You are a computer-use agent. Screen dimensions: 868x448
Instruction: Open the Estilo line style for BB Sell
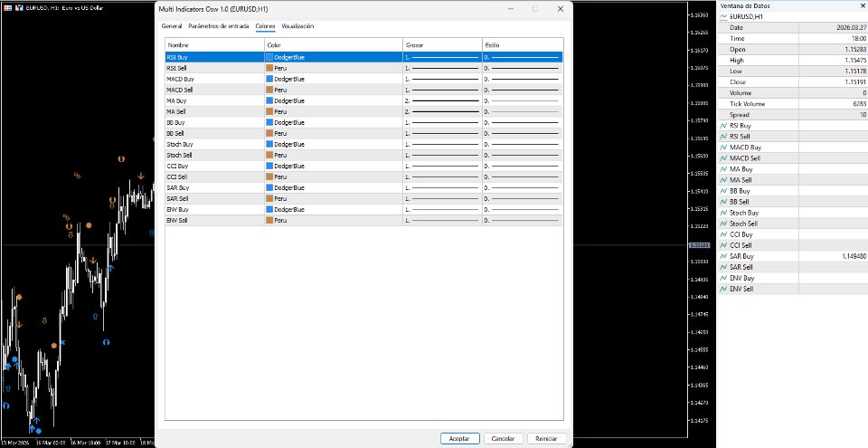[x=522, y=133]
